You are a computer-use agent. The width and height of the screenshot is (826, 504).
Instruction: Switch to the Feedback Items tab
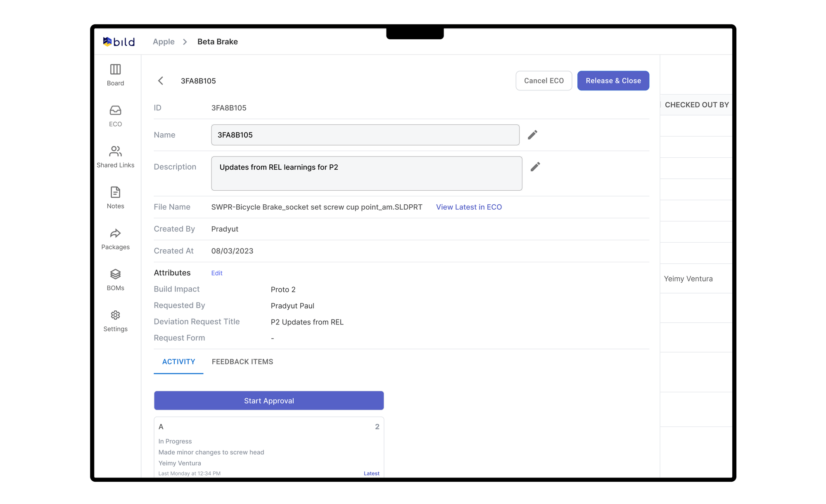pyautogui.click(x=242, y=362)
